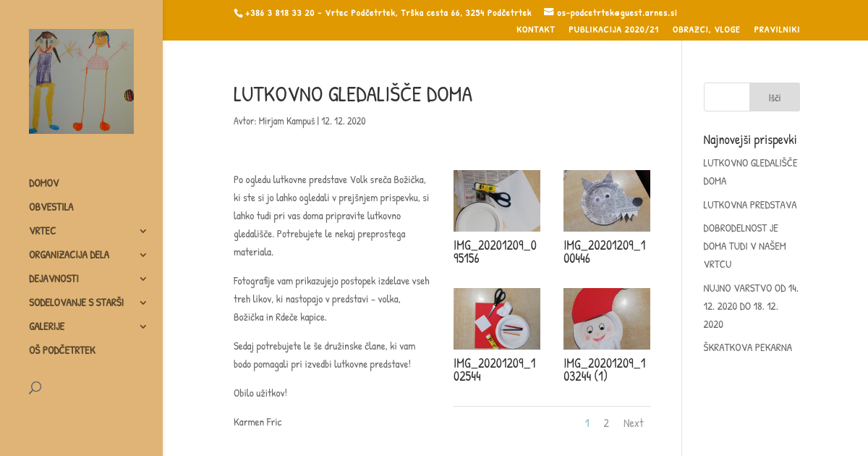Image resolution: width=868 pixels, height=456 pixels.
Task: Go to gallery page 2
Action: click(606, 423)
